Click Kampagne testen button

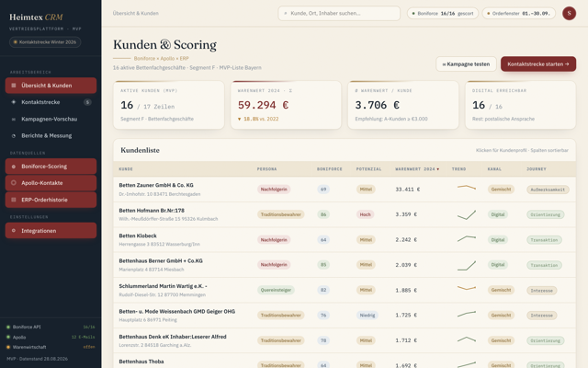coord(466,64)
